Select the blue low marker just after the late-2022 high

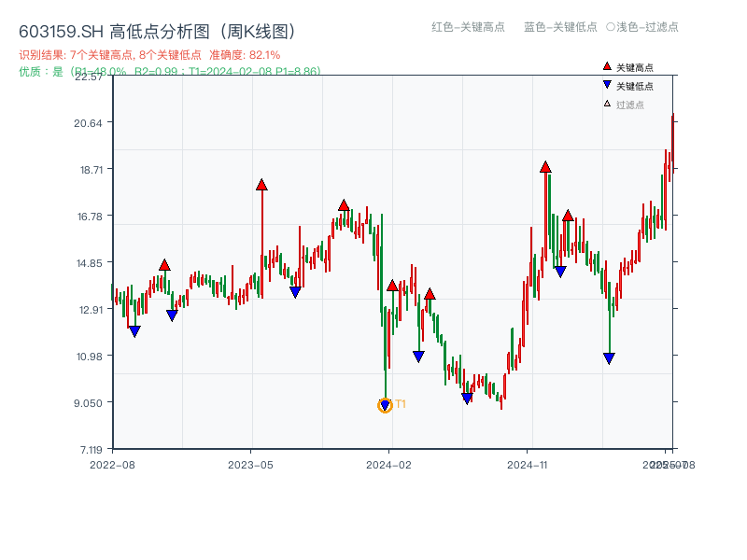click(172, 315)
